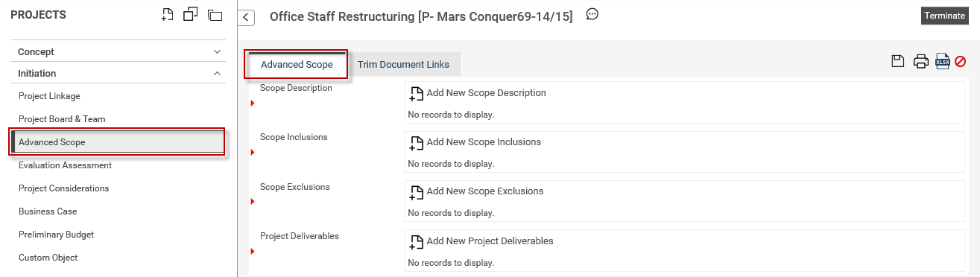The width and height of the screenshot is (980, 277).
Task: Terminate the project with the Terminate button
Action: (x=945, y=16)
